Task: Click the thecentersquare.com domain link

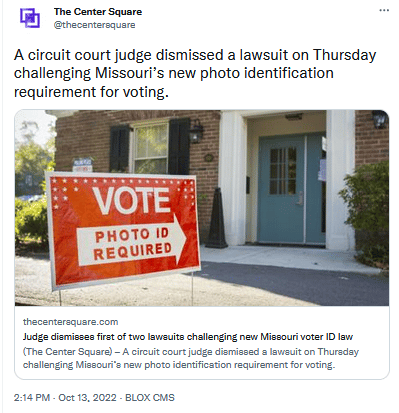Action: (70, 322)
